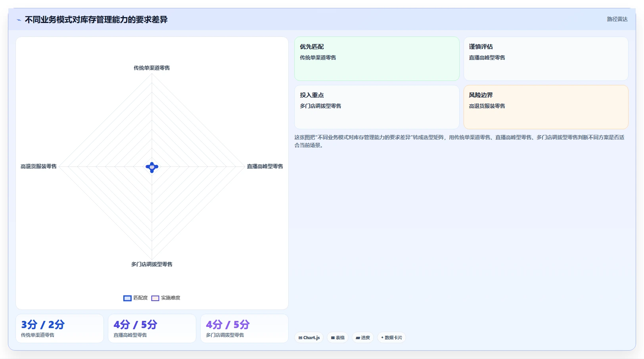Screen dimensions: 644x359
Task: Select the Chart.js tag chip
Action: pos(309,338)
